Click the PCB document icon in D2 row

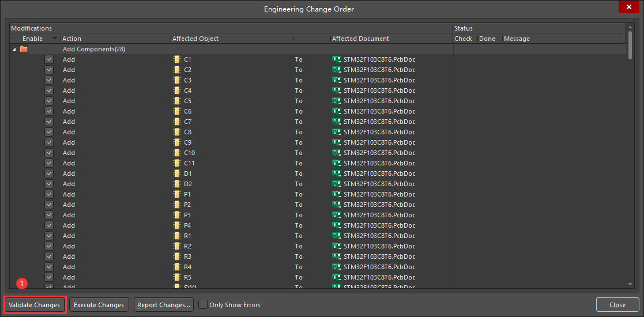[x=337, y=184]
